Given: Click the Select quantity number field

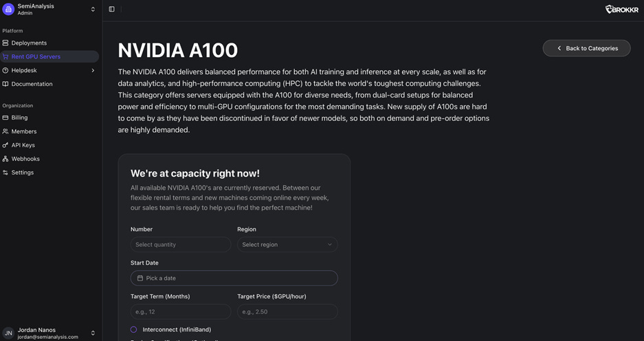Looking at the screenshot, I should (181, 245).
